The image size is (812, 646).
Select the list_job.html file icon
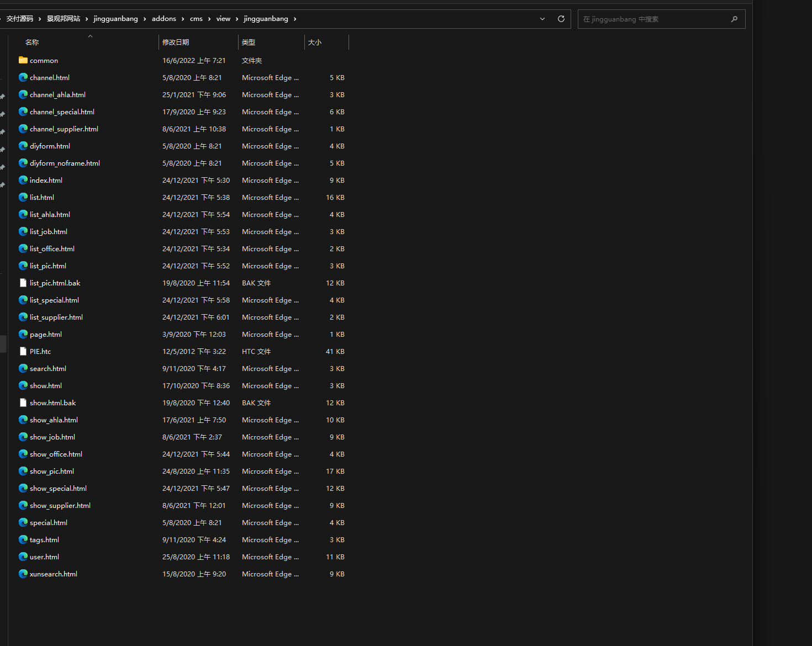[x=23, y=231]
